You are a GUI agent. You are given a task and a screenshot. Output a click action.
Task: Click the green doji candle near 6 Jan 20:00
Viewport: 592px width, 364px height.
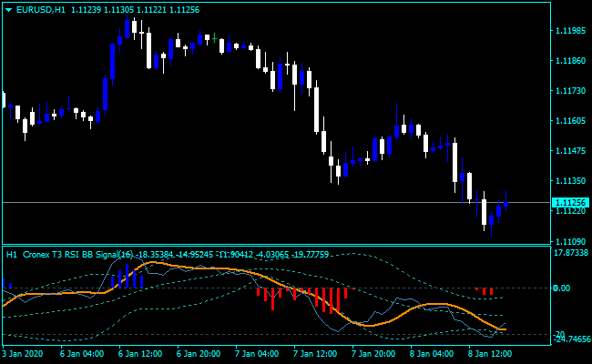click(x=214, y=38)
